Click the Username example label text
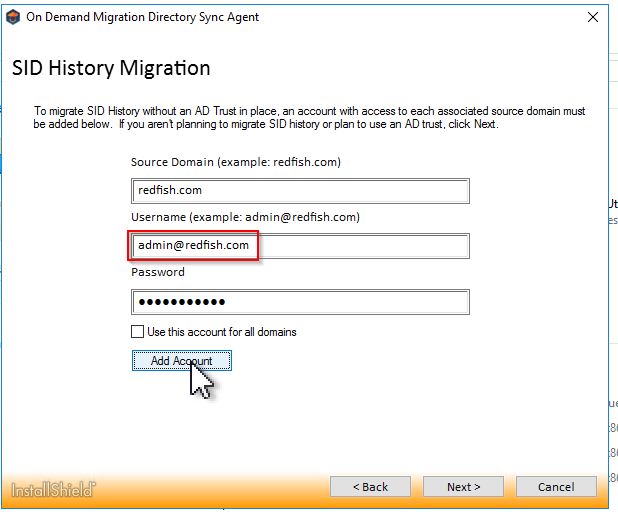618x514 pixels. pyautogui.click(x=245, y=217)
